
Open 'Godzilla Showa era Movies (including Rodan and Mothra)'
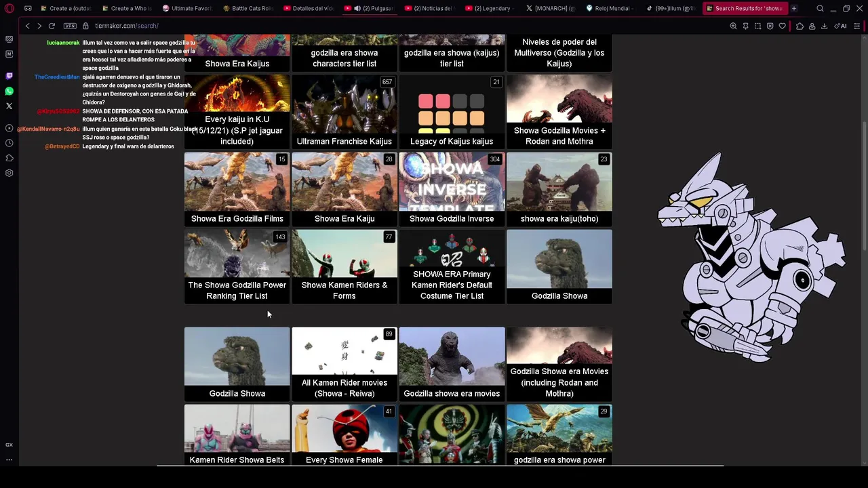click(559, 364)
